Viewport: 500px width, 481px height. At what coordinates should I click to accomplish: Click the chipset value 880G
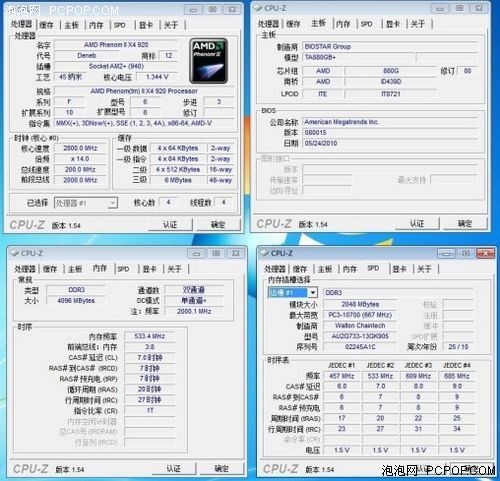pos(391,71)
